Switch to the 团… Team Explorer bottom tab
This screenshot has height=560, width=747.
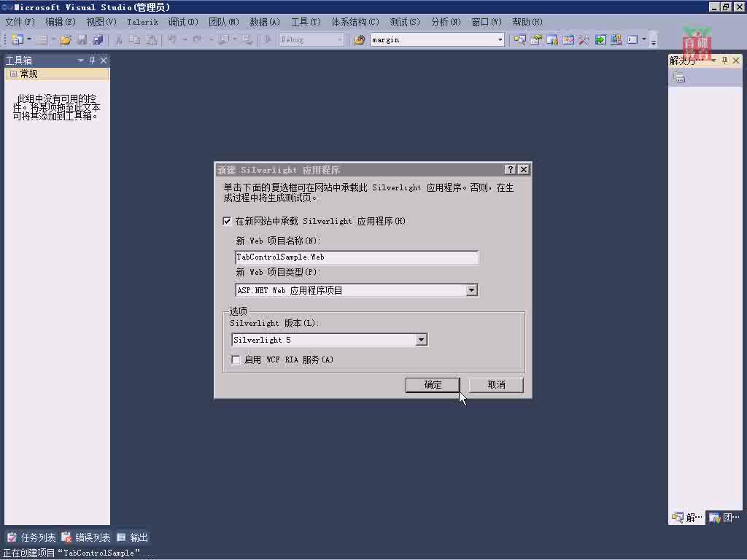[x=724, y=518]
